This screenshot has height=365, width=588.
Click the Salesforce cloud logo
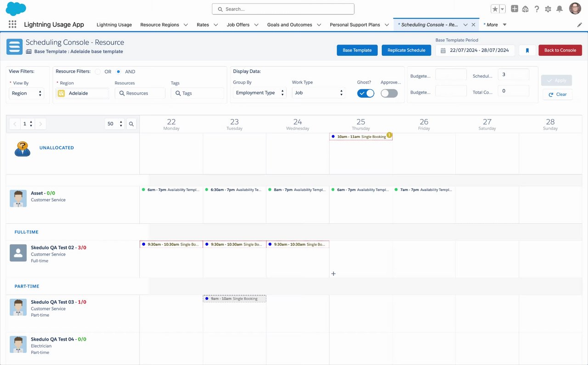(x=16, y=9)
